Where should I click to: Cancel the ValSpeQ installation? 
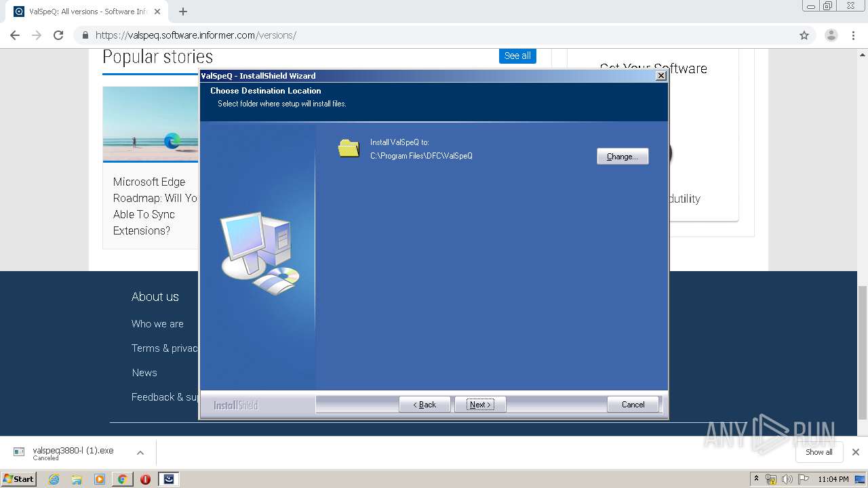click(x=633, y=405)
